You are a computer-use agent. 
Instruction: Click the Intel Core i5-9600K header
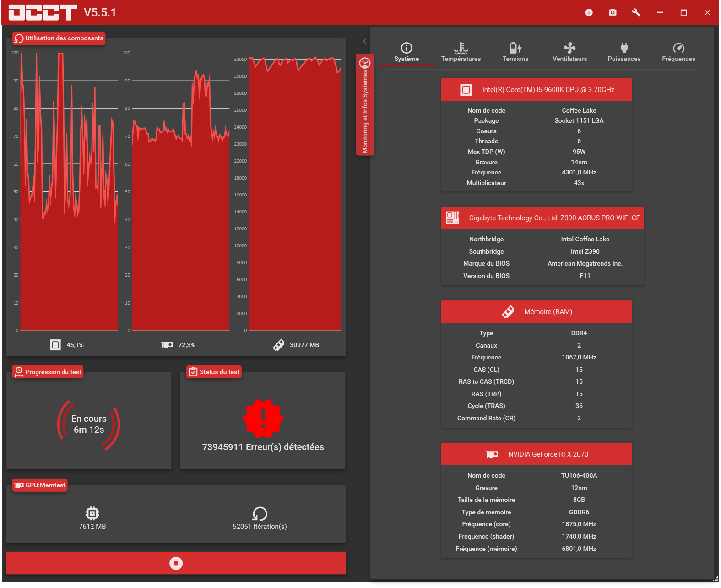537,90
